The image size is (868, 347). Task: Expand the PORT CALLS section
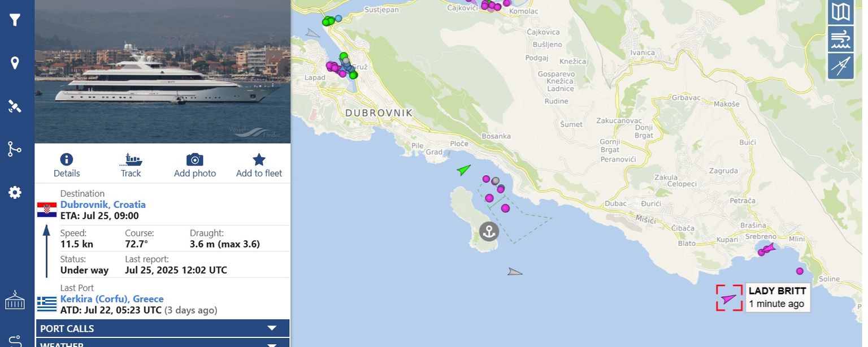pyautogui.click(x=163, y=328)
